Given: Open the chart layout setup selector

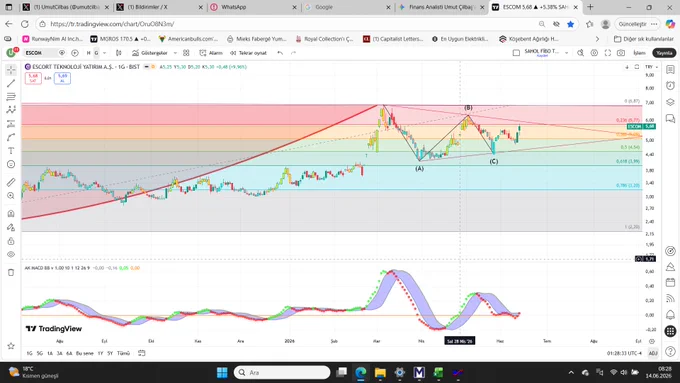Looking at the screenshot, I should [x=516, y=53].
